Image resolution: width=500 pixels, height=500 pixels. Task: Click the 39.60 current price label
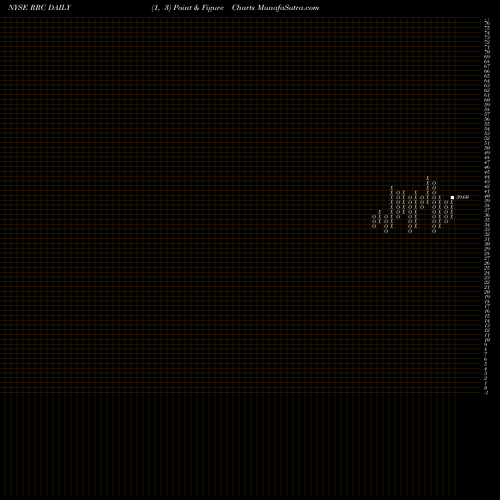(x=462, y=197)
